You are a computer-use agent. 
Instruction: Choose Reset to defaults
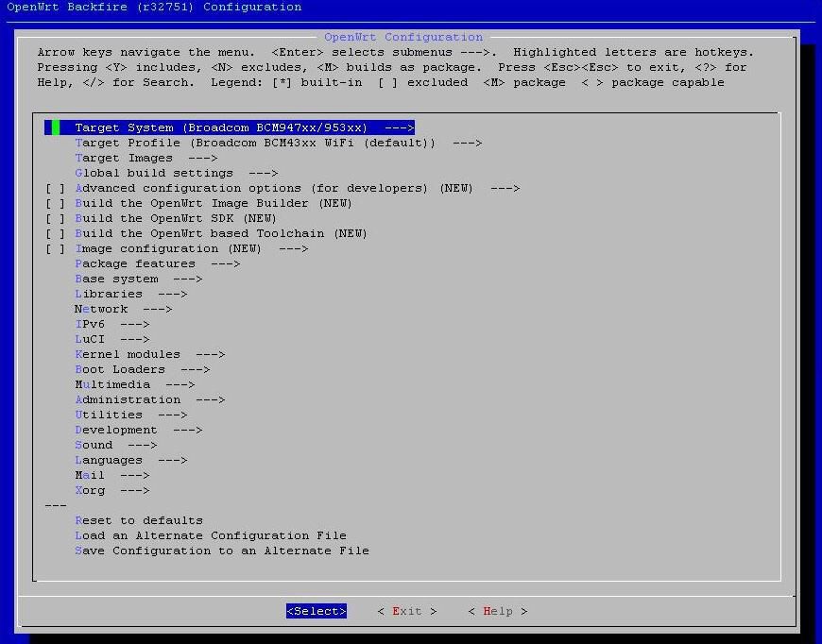(138, 521)
